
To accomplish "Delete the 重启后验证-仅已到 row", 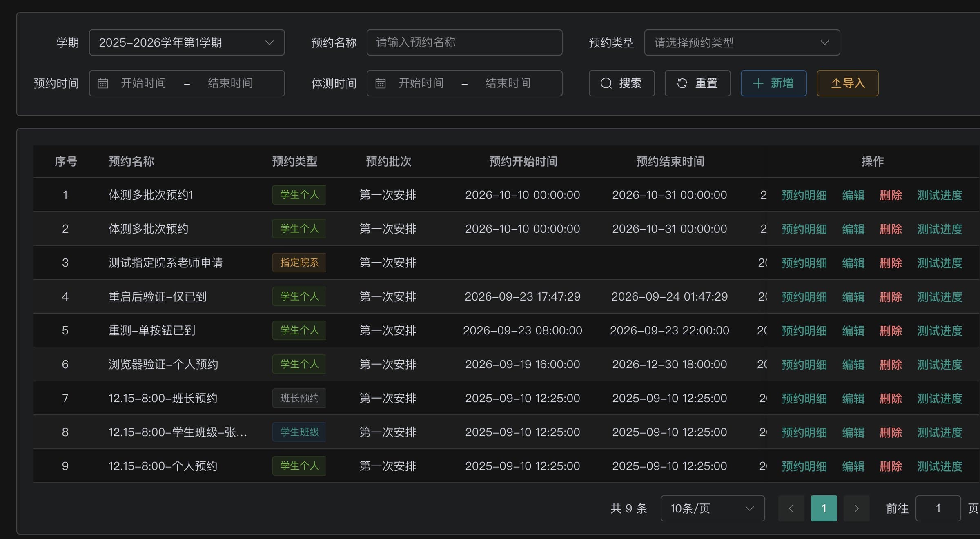I will pyautogui.click(x=891, y=297).
